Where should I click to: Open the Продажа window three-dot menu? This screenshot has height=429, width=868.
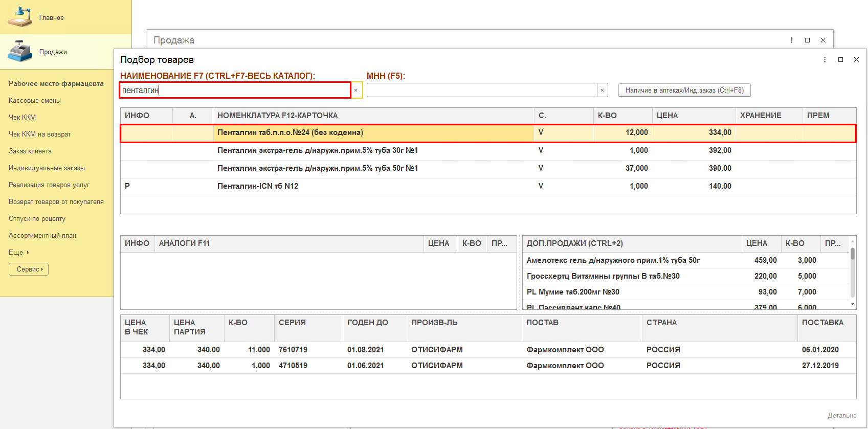(791, 40)
